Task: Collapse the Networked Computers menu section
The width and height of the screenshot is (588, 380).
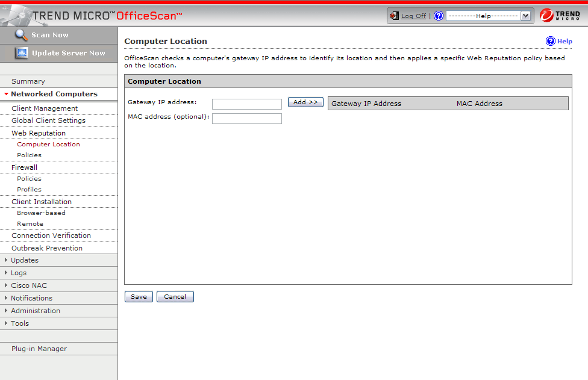Action: [x=6, y=94]
